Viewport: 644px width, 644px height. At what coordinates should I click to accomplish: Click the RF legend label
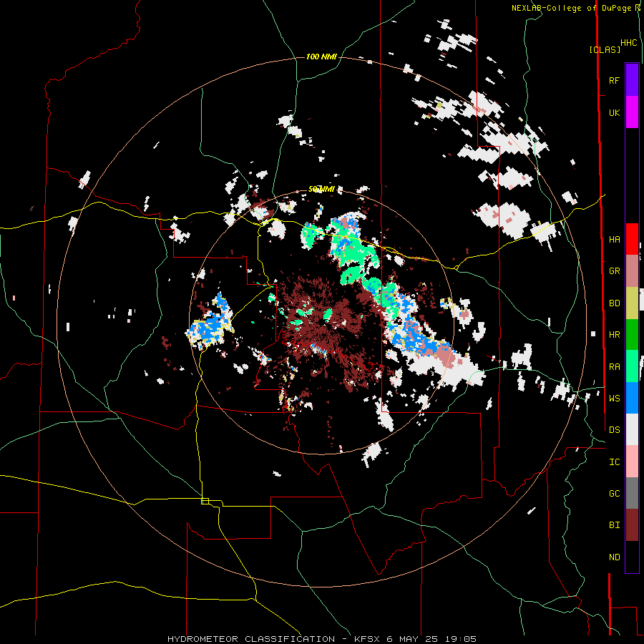(x=614, y=80)
